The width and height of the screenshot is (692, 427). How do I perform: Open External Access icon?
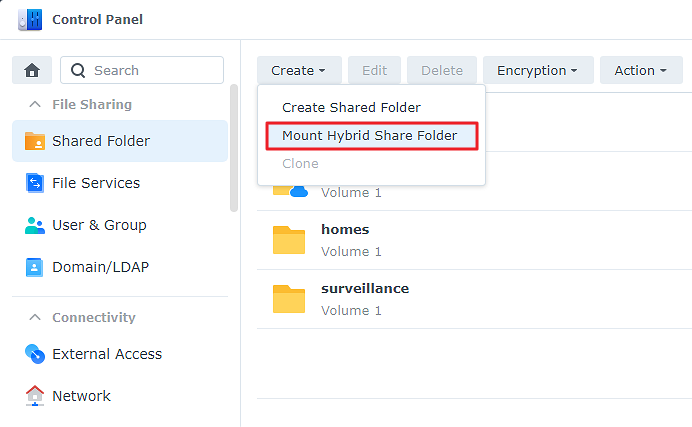(35, 354)
